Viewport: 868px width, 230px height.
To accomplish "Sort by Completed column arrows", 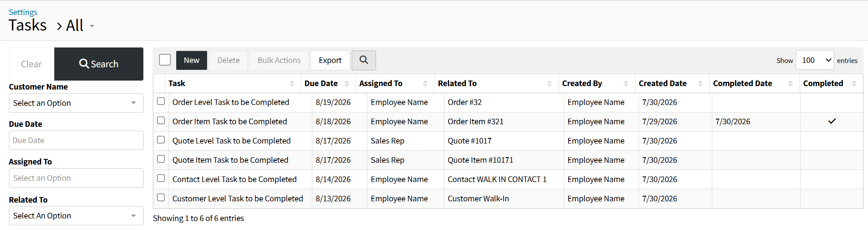I will [854, 84].
